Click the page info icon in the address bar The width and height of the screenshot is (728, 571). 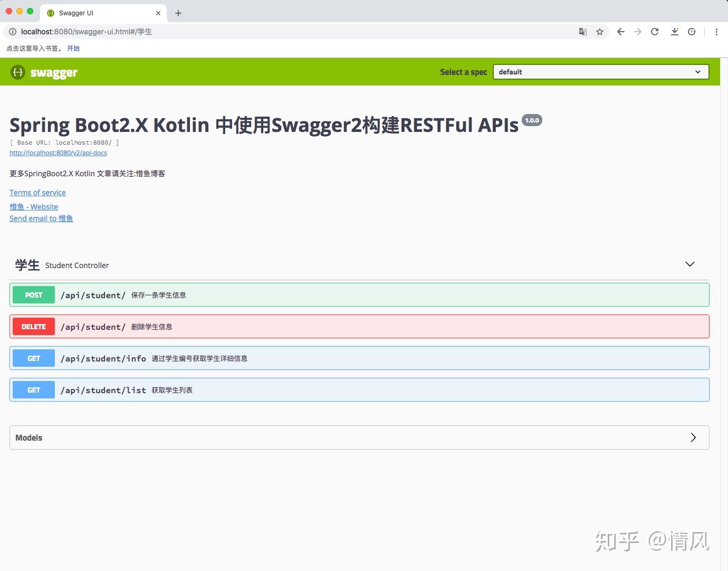[12, 32]
